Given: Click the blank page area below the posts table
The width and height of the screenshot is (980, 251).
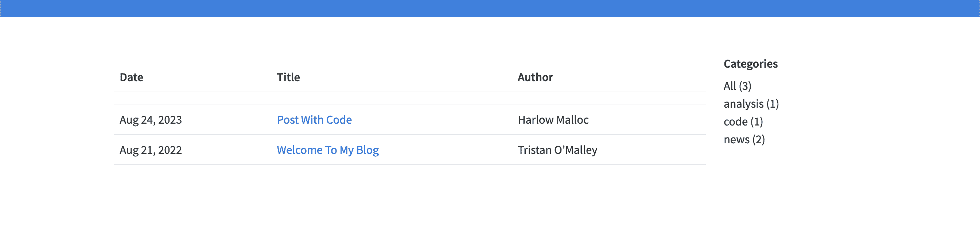Looking at the screenshot, I should click(x=409, y=209).
